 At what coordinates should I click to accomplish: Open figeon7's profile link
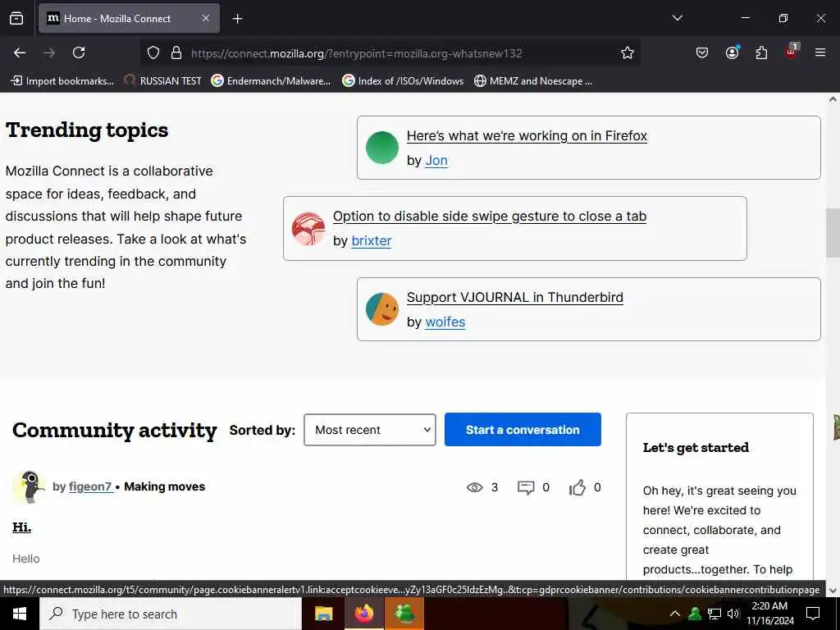tap(90, 487)
